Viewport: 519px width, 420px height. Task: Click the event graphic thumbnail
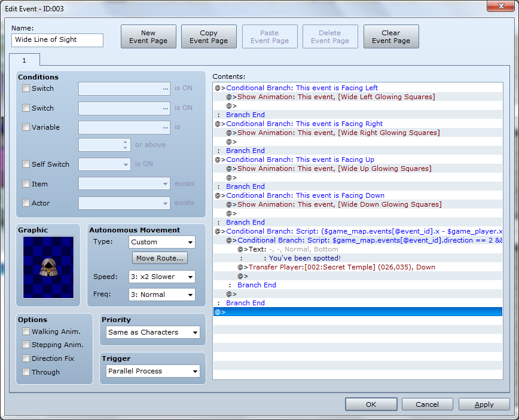pyautogui.click(x=48, y=267)
